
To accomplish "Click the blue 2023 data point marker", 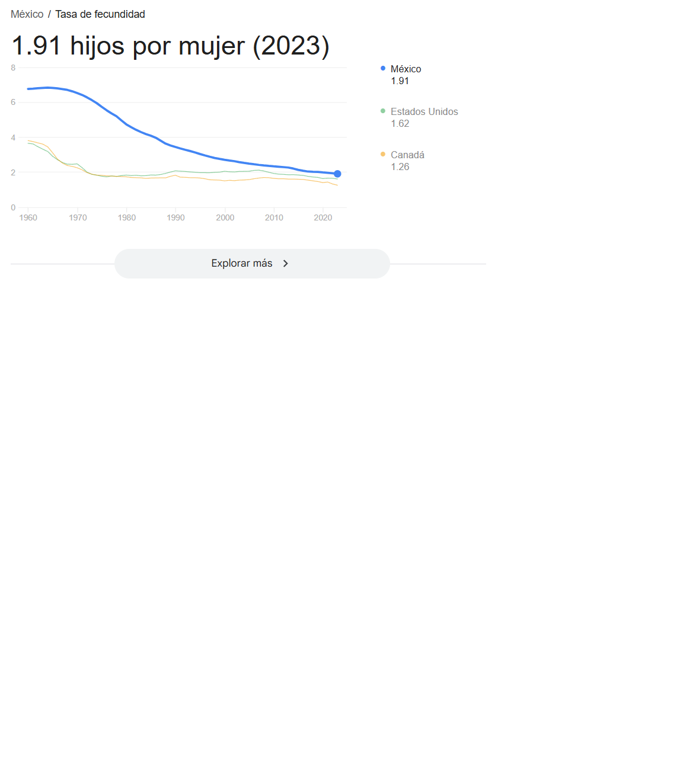I will 337,174.
